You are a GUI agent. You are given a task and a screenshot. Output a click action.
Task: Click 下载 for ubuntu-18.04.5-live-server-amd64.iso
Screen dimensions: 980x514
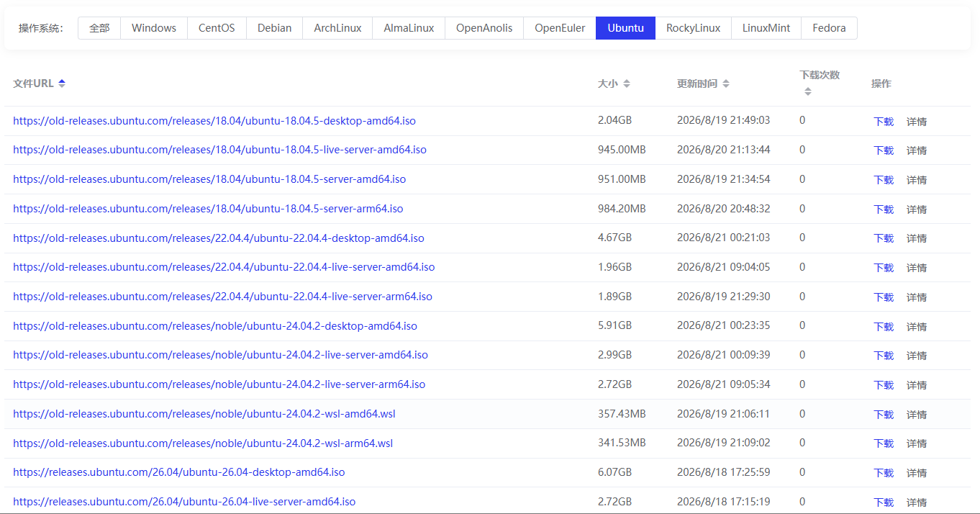[x=884, y=150]
